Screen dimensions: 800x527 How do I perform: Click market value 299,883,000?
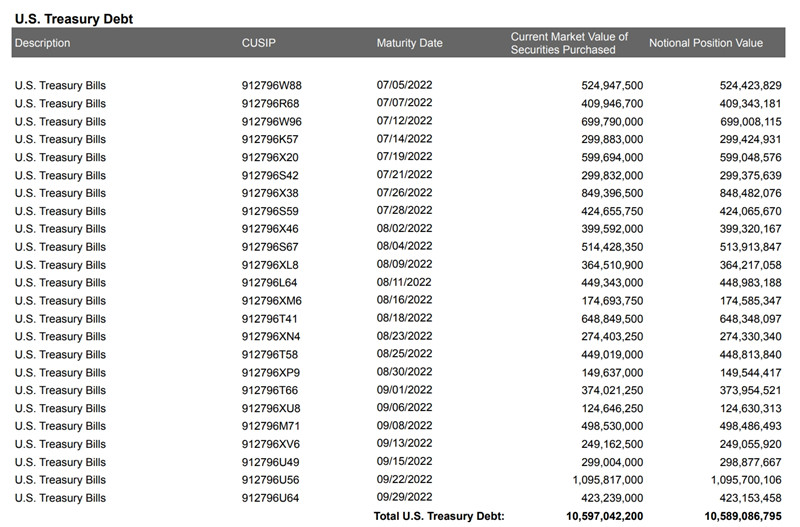pos(612,139)
